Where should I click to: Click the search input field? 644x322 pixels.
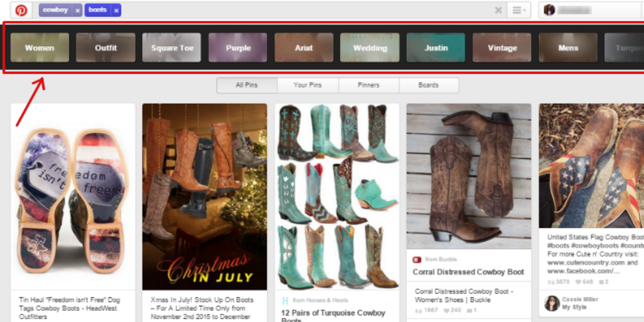pos(306,10)
